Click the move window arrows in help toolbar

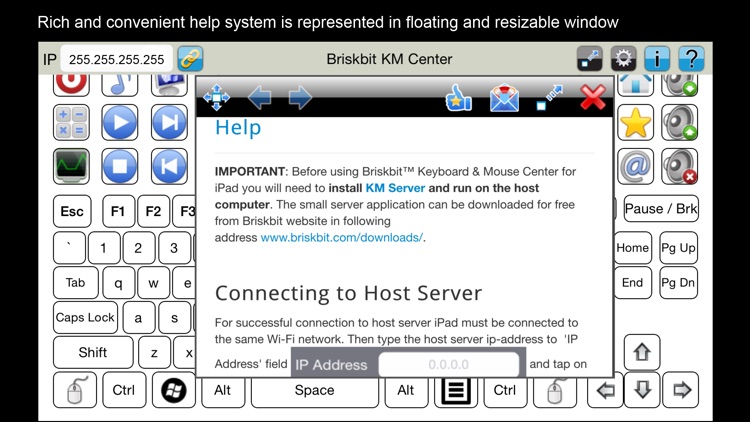216,98
